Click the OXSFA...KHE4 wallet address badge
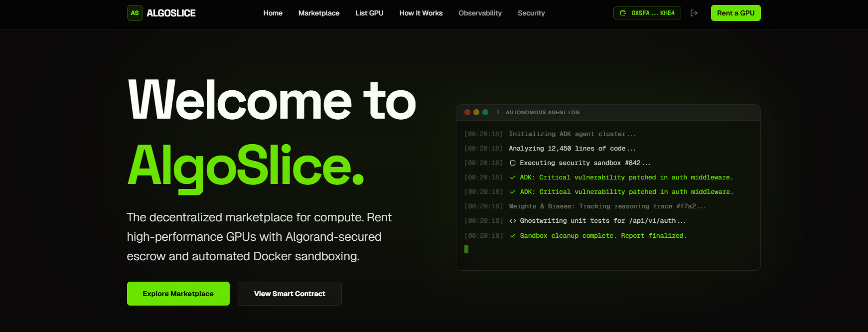868x332 pixels. point(647,13)
